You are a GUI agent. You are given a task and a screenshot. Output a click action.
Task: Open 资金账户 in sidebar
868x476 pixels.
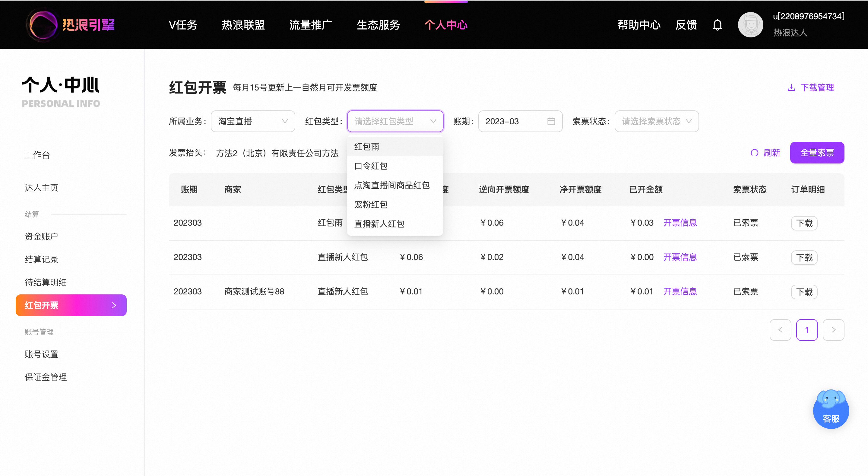pos(41,237)
